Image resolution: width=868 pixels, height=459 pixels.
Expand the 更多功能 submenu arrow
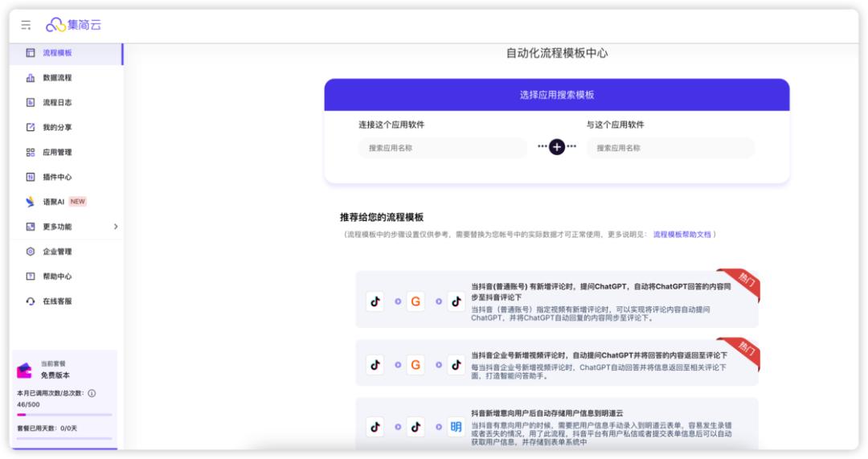[x=115, y=227]
